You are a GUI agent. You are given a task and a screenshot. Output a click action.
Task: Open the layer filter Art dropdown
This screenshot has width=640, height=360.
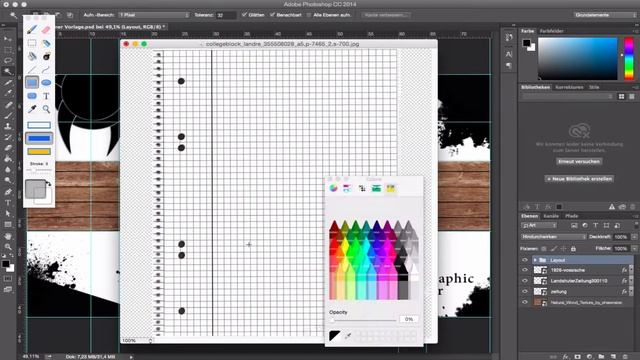click(539, 225)
